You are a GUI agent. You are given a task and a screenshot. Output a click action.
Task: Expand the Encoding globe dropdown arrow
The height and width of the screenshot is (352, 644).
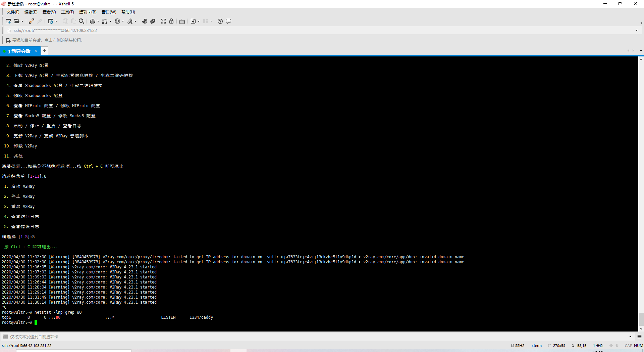click(x=123, y=21)
